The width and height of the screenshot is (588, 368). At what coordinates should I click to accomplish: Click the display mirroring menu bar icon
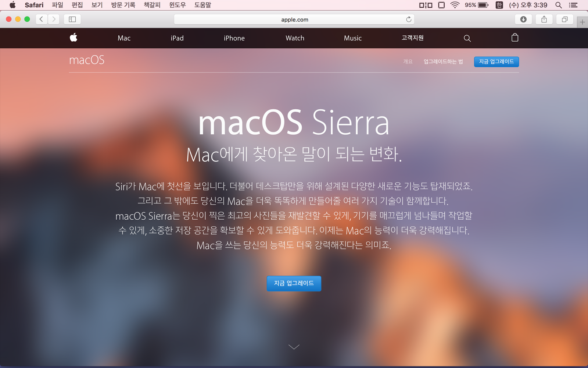point(426,5)
